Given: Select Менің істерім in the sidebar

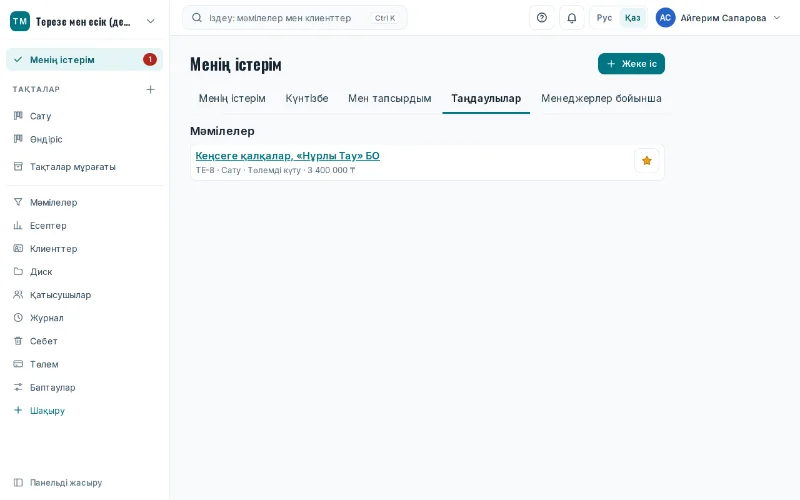Looking at the screenshot, I should (x=84, y=60).
